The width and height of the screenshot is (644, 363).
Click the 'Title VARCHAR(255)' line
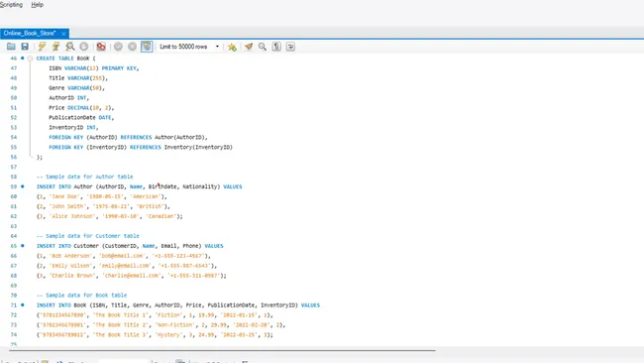[x=78, y=78]
